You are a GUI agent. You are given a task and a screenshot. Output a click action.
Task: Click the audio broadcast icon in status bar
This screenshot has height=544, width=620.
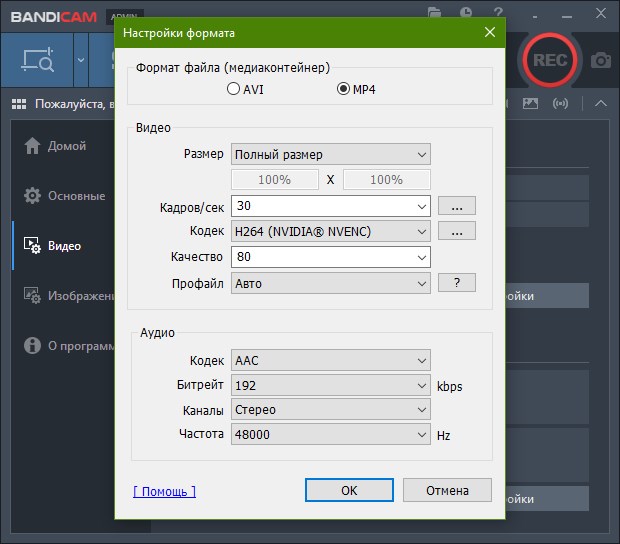click(x=560, y=104)
